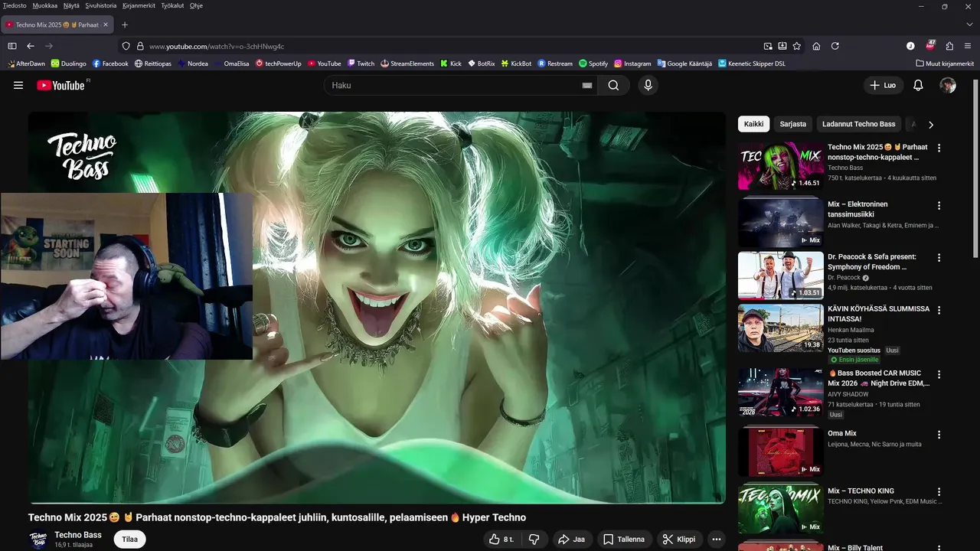This screenshot has width=980, height=551.
Task: Select the Ladannut Techno Bass chip
Action: click(858, 124)
